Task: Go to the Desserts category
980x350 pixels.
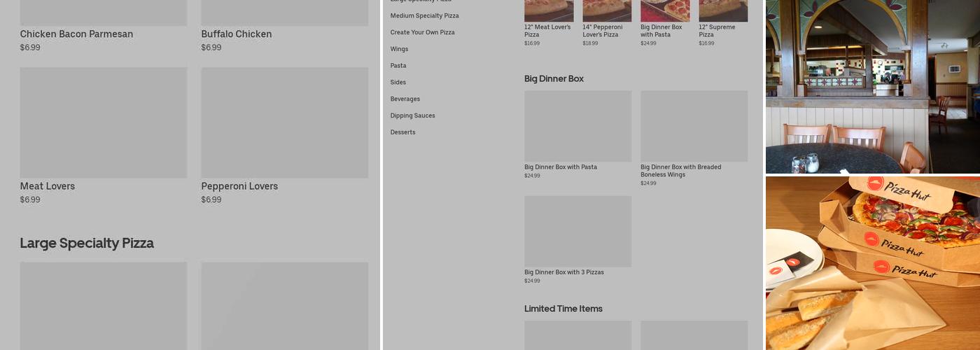Action: (402, 132)
